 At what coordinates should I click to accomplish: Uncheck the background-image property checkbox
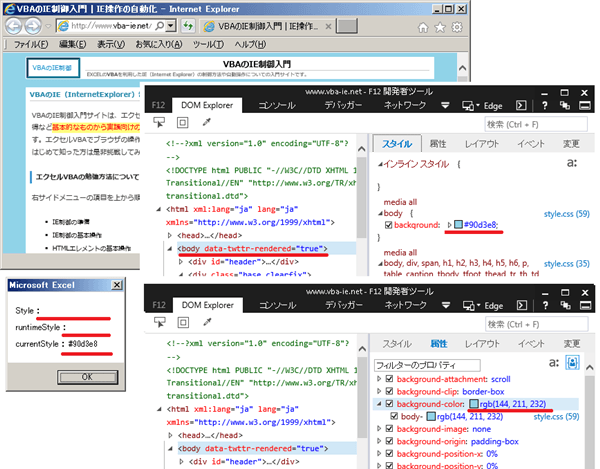(390, 428)
